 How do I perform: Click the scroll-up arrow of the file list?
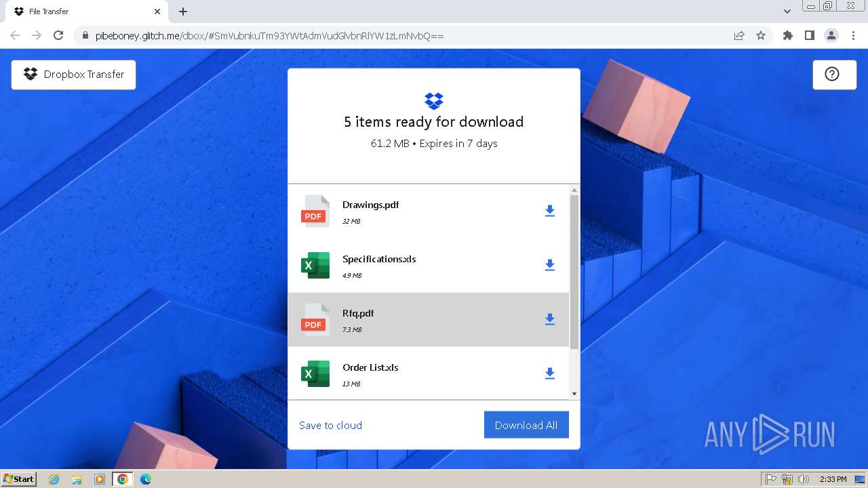[x=574, y=190]
